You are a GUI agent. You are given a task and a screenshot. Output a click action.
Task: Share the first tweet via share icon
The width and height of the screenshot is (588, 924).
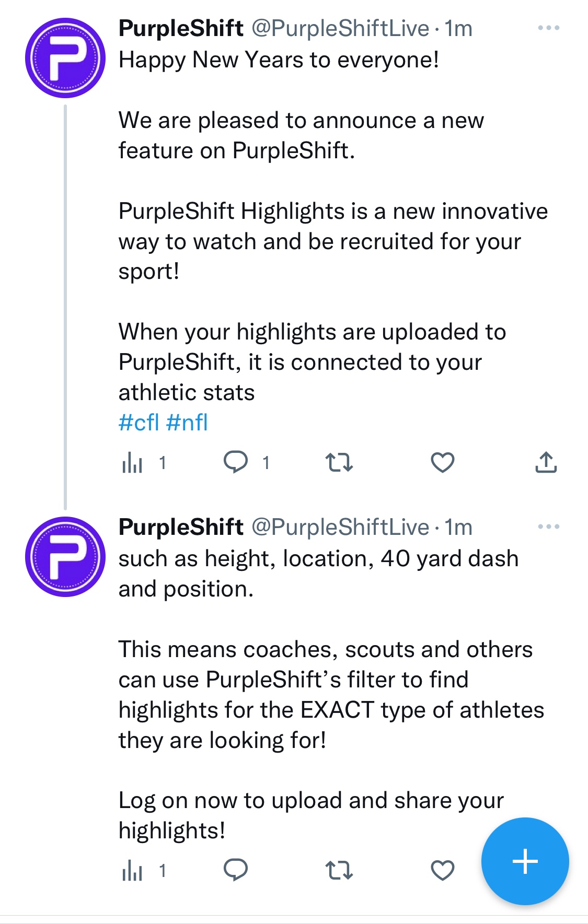click(x=546, y=462)
